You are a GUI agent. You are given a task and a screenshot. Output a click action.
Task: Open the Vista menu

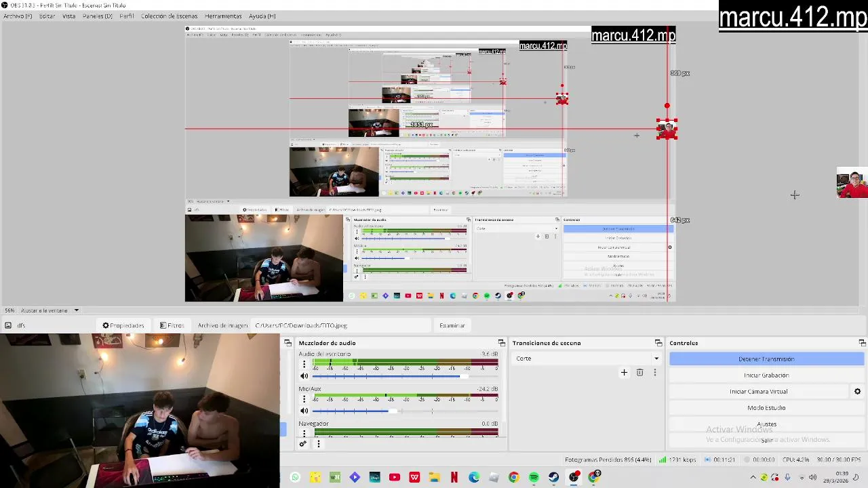pos(69,16)
